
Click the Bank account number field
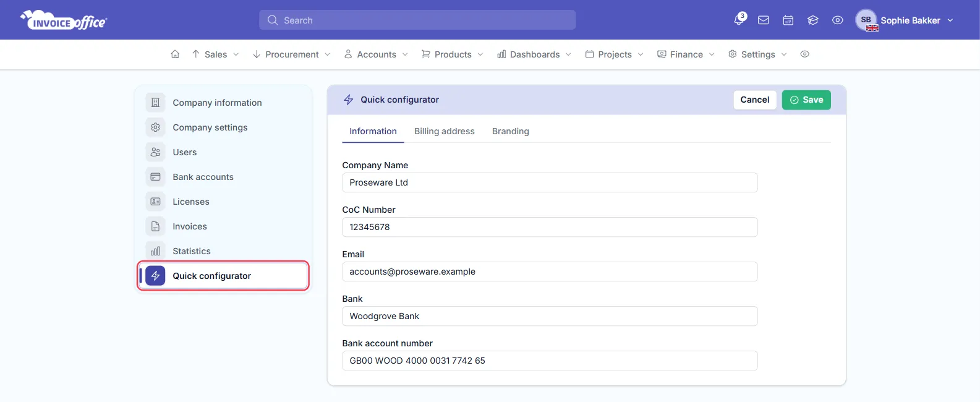[x=550, y=361]
